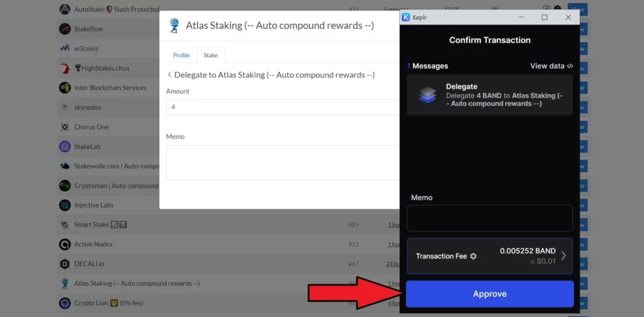
Task: Open transaction fee settings gear icon
Action: 474,256
